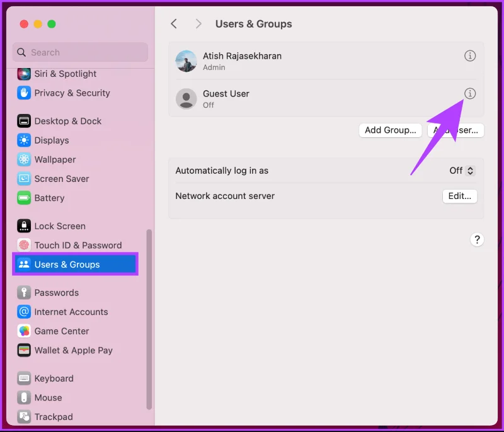Screen dimensions: 504x432
Task: Click the search magnifying glass icon
Action: (21, 52)
